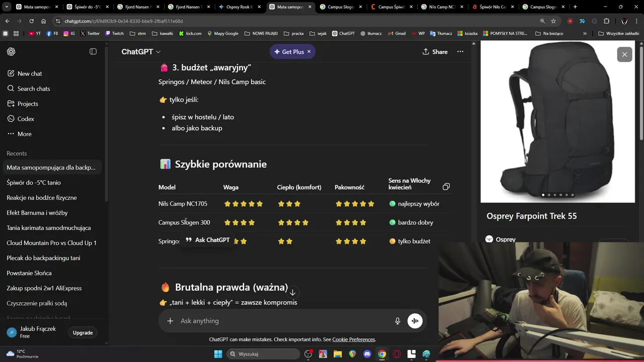This screenshot has width=644, height=362.
Task: Open Discord from the taskbar
Action: 367,354
